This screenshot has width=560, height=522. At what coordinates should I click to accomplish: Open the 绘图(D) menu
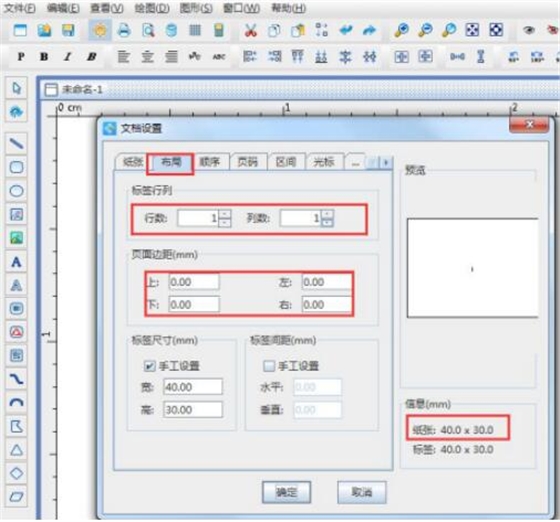tap(152, 8)
